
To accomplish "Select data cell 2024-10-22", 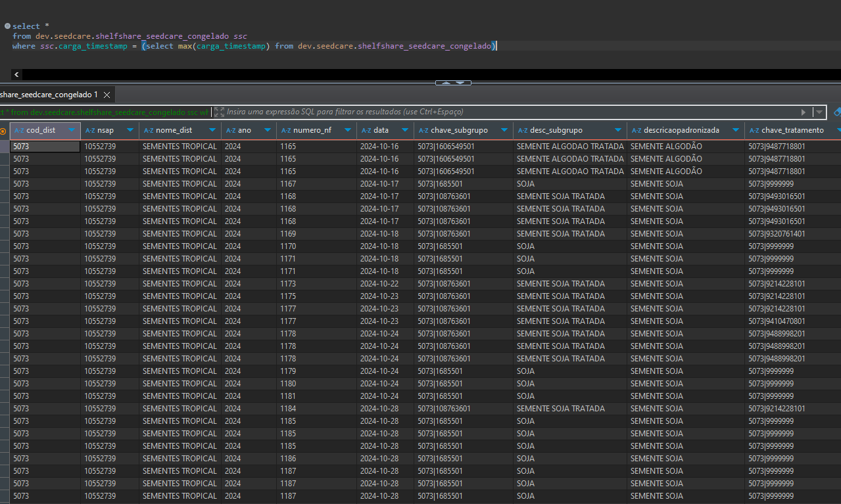I will (385, 284).
